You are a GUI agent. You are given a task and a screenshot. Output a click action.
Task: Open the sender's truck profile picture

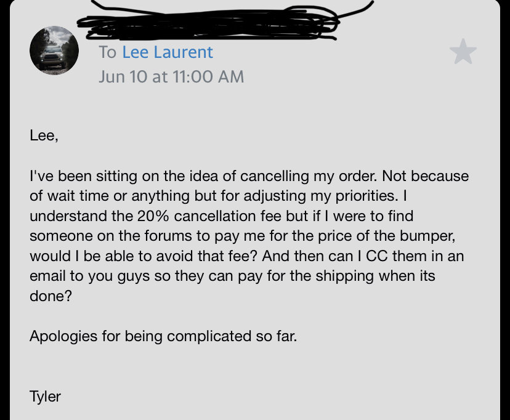click(x=54, y=50)
